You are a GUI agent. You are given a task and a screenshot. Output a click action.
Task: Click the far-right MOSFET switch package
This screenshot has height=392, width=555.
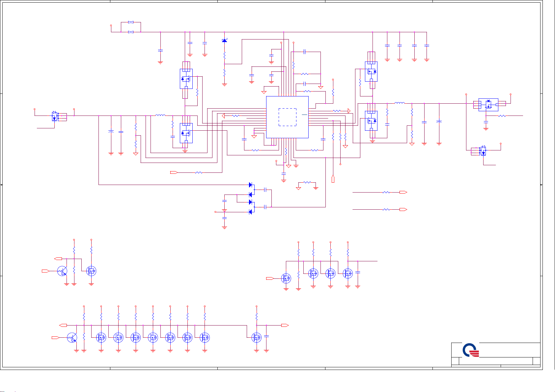(x=488, y=105)
